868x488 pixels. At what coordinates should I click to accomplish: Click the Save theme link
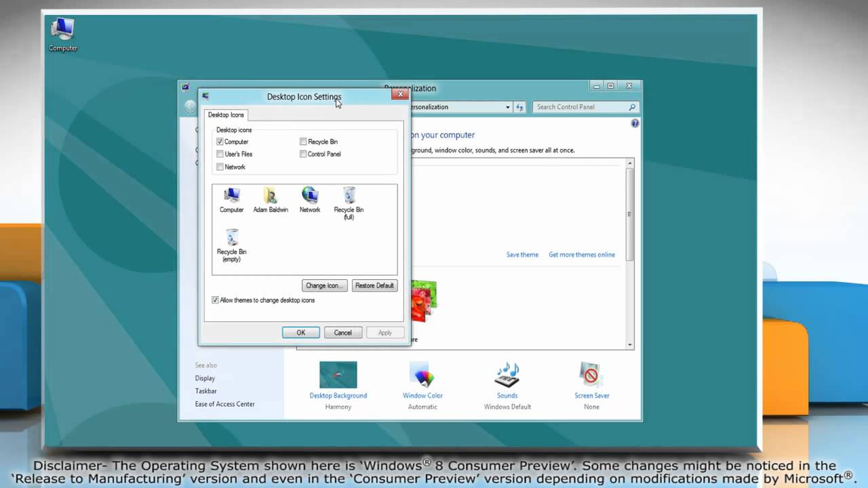tap(522, 255)
